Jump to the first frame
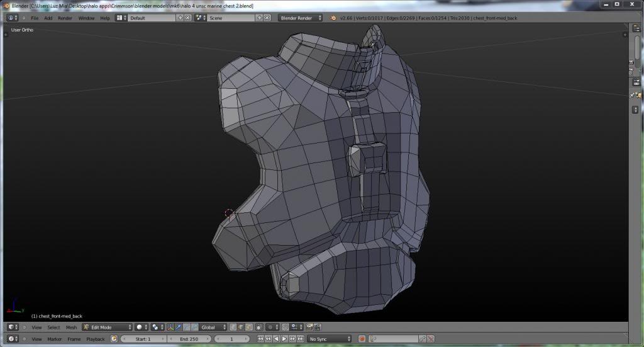Image resolution: width=644 pixels, height=347 pixels. click(x=260, y=339)
